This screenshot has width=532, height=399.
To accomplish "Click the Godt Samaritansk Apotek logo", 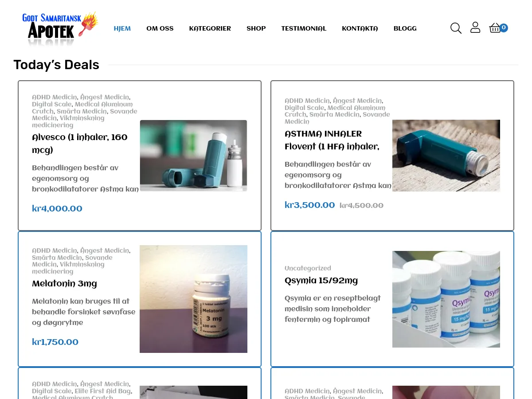I will click(60, 29).
